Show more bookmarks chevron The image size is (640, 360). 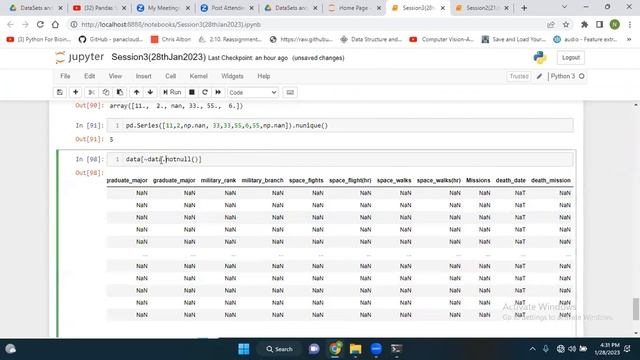tap(629, 39)
